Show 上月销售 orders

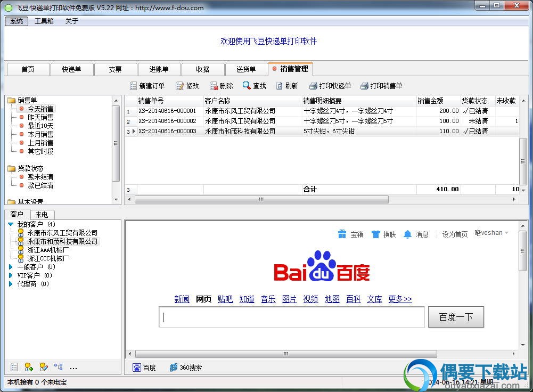click(x=40, y=143)
